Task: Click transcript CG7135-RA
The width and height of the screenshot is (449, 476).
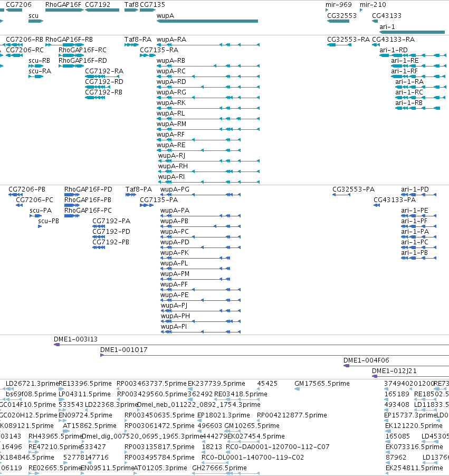Action: click(x=148, y=55)
